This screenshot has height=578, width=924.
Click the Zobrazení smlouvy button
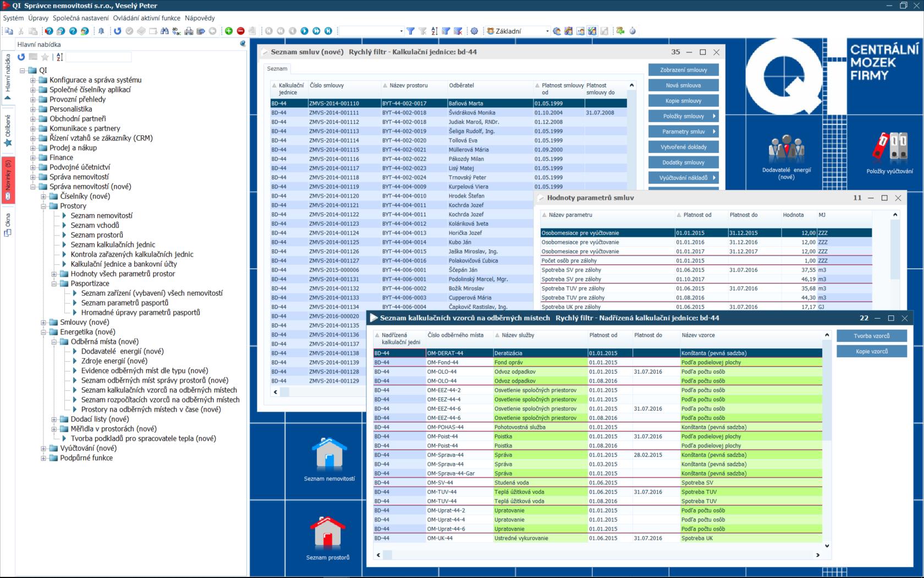[x=684, y=70]
